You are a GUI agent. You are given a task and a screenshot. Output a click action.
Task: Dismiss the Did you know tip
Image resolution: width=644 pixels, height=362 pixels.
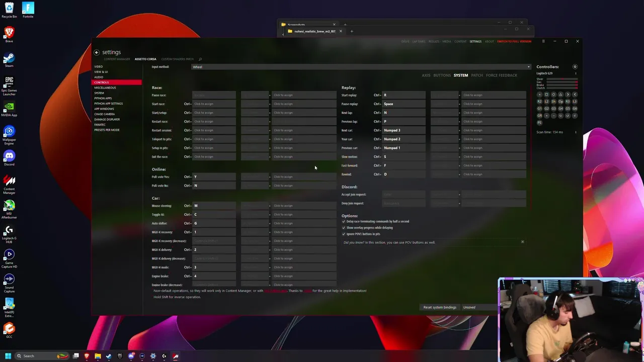pyautogui.click(x=522, y=242)
